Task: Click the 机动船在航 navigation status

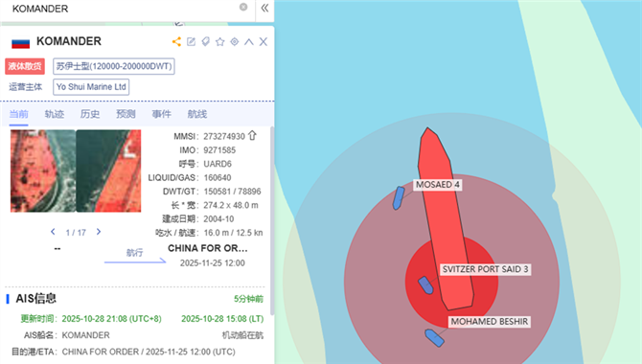Action: tap(242, 336)
